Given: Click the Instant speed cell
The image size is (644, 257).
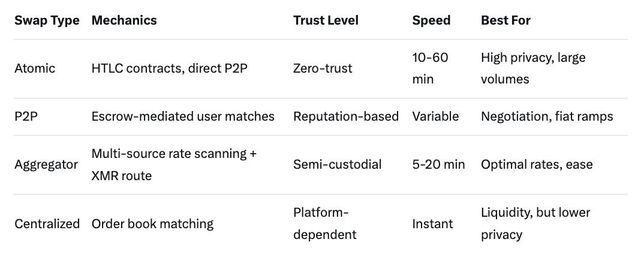Looking at the screenshot, I should (432, 224).
